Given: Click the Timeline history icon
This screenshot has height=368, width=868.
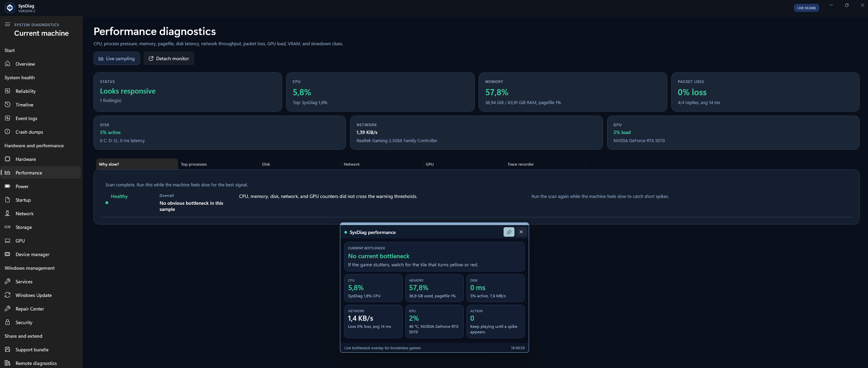Looking at the screenshot, I should [7, 104].
